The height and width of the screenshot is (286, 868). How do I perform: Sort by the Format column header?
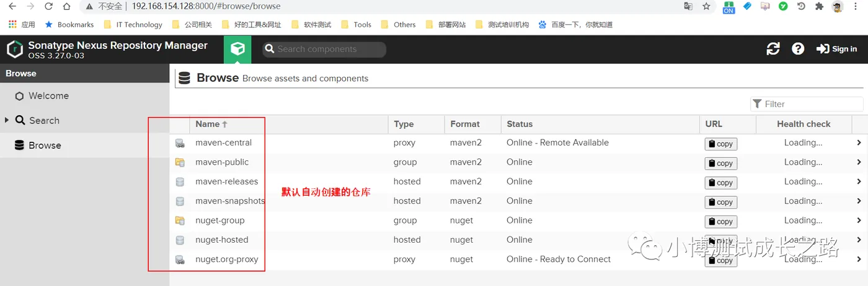click(x=472, y=124)
